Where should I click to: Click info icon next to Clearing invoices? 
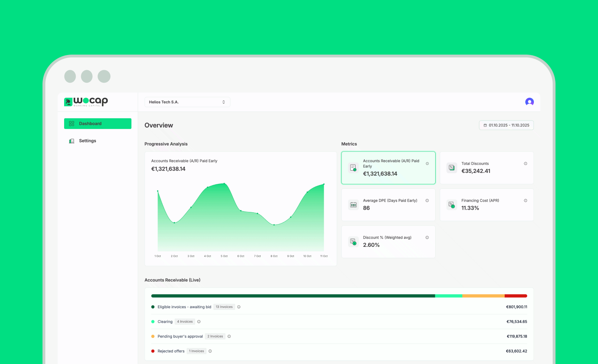[199, 322]
